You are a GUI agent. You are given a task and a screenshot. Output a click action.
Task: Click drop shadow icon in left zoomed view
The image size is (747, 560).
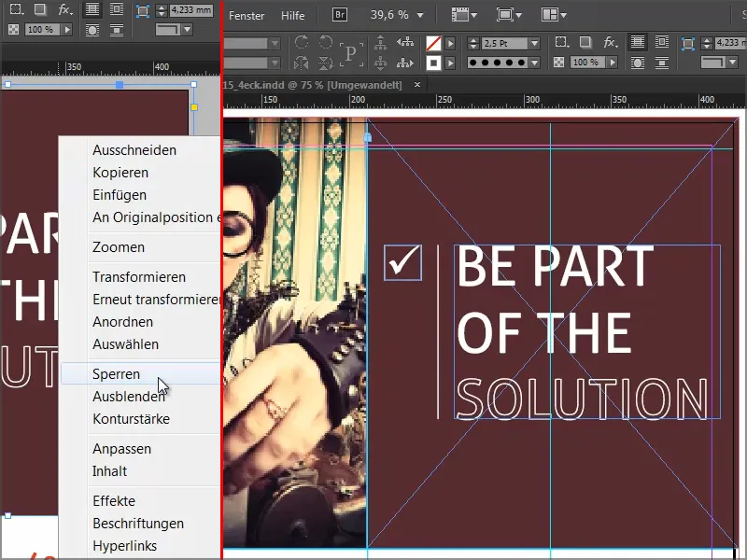[x=40, y=9]
